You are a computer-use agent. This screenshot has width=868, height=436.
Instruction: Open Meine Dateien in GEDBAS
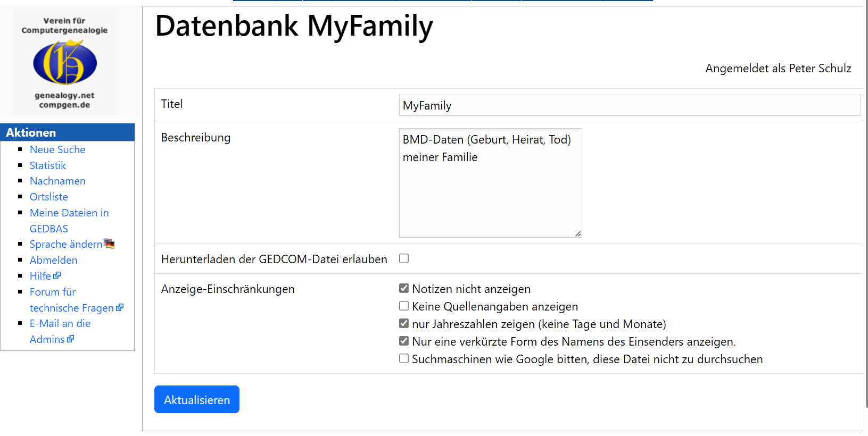[69, 213]
